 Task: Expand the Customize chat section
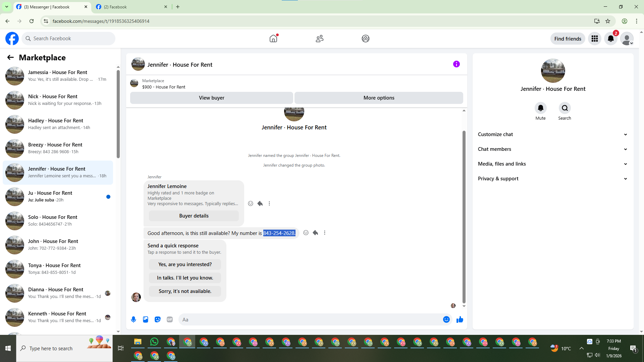click(552, 134)
